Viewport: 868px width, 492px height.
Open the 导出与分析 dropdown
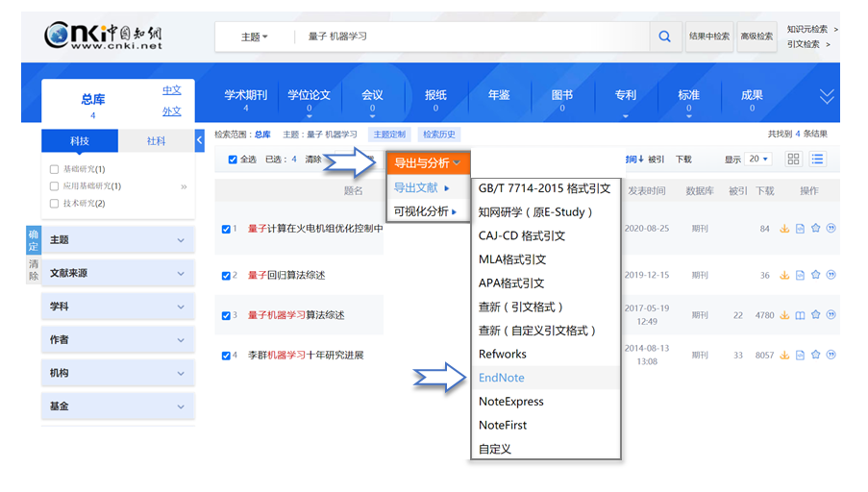coord(428,162)
